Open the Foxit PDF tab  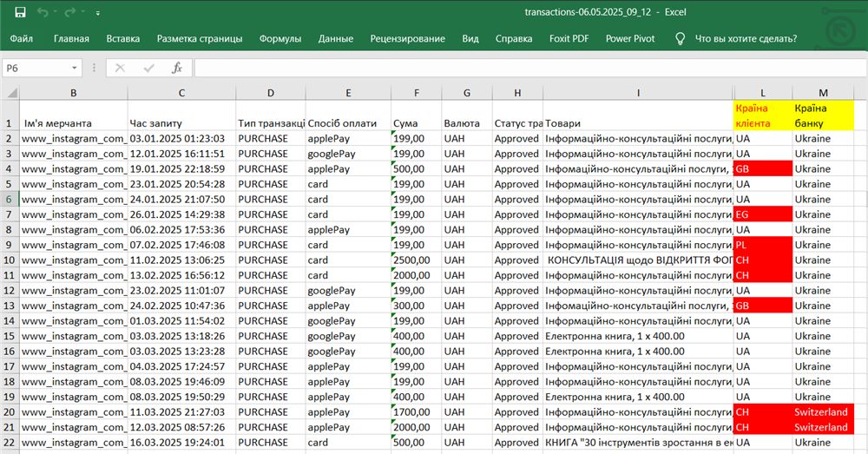click(569, 39)
